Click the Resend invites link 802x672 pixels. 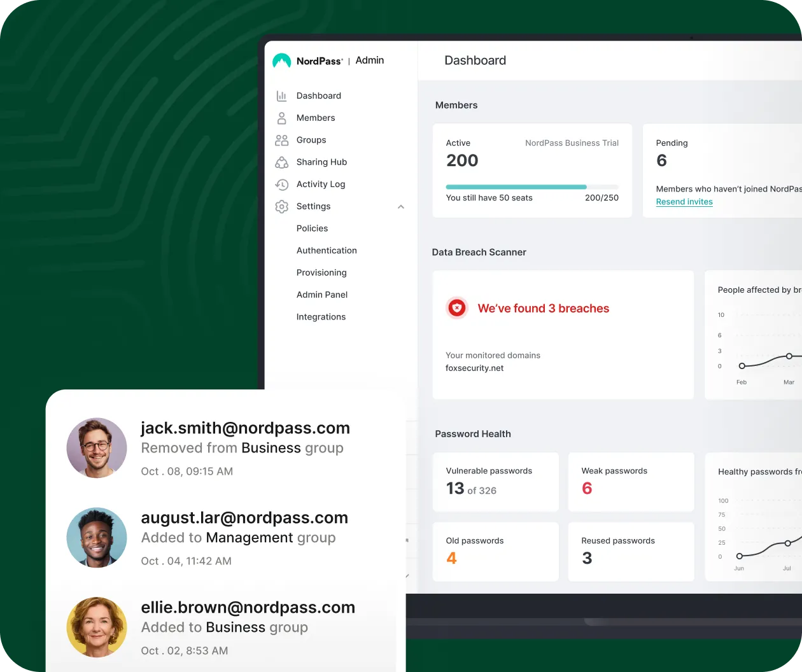coord(684,202)
